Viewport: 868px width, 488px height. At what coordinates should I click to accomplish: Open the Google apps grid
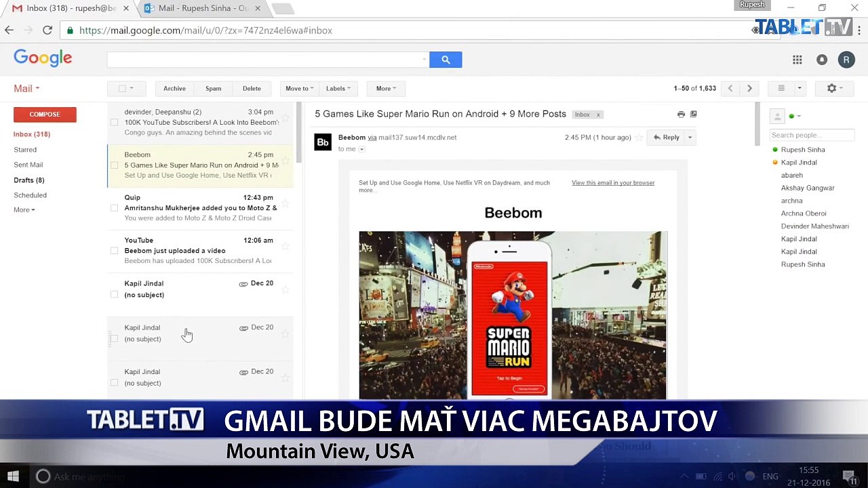coord(797,60)
